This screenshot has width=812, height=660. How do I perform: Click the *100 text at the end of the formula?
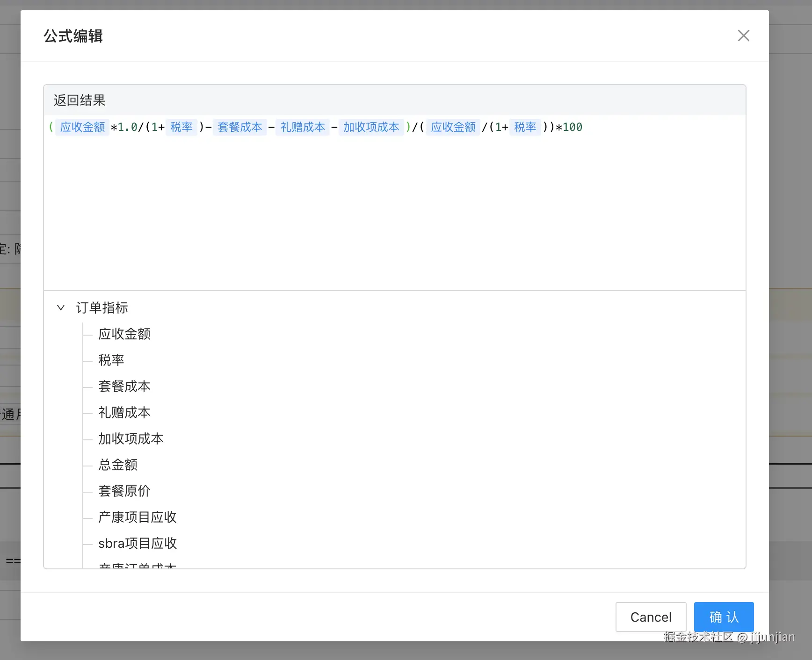pos(569,127)
